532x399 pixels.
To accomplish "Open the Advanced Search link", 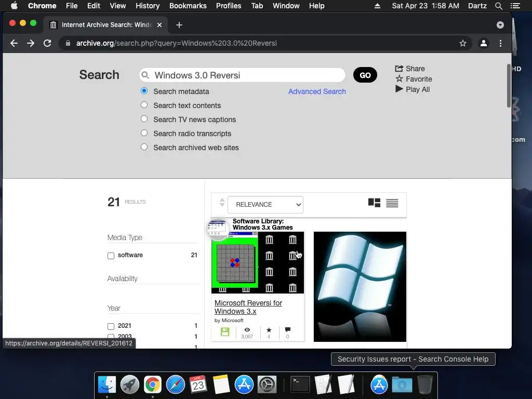I will click(317, 91).
